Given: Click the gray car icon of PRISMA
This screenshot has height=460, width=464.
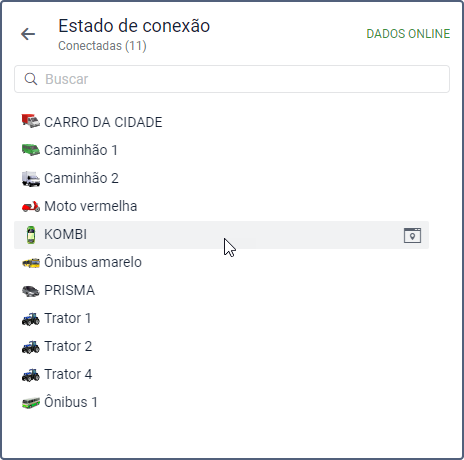Looking at the screenshot, I should (31, 291).
